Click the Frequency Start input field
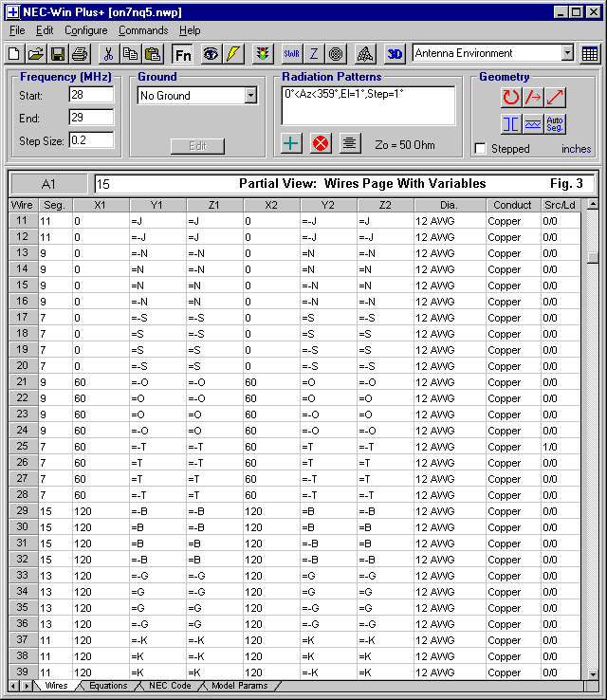This screenshot has height=700, width=607. pyautogui.click(x=91, y=95)
